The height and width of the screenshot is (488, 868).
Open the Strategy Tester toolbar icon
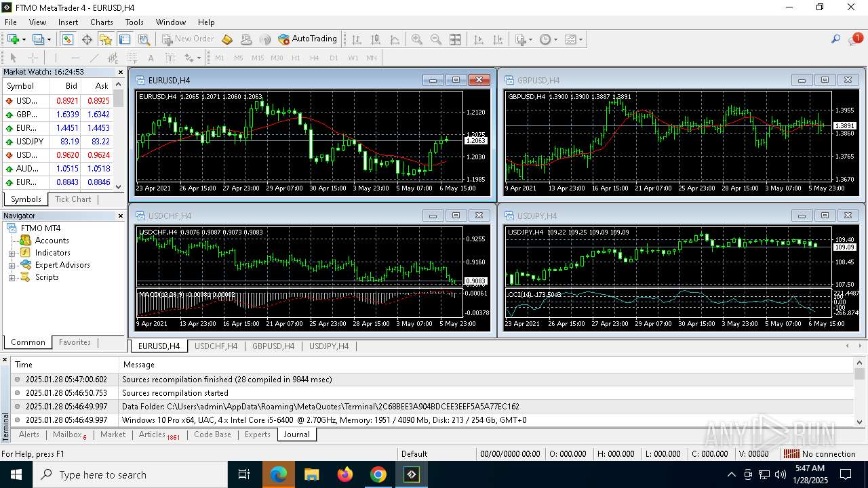tap(144, 39)
